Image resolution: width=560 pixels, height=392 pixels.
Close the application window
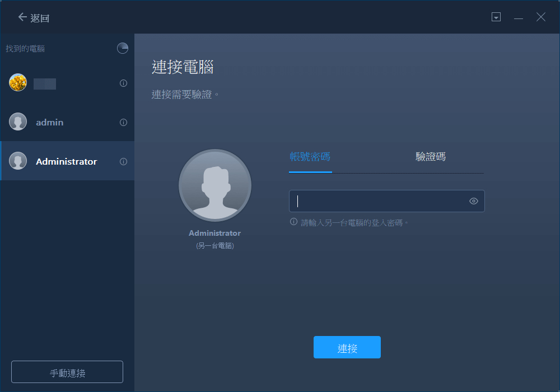click(x=541, y=17)
